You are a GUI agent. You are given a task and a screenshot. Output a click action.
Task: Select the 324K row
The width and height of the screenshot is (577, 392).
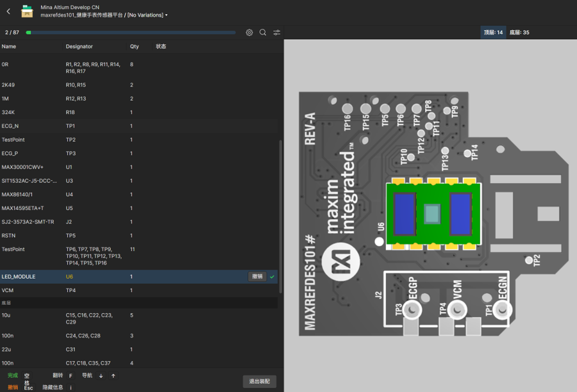138,112
